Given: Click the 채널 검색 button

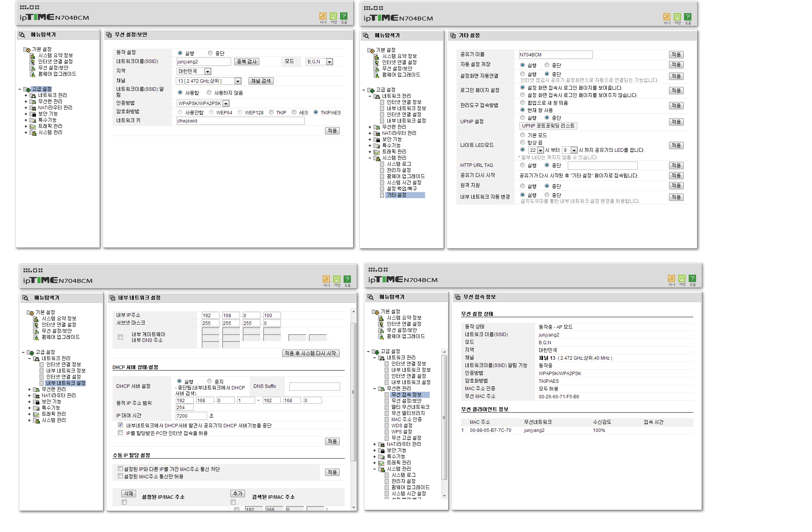Looking at the screenshot, I should tap(261, 81).
